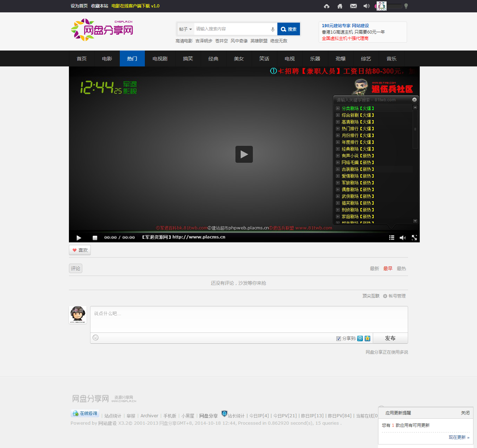The height and width of the screenshot is (448, 477).
Task: Enter fullscreen with the player expand icon
Action: click(x=414, y=238)
